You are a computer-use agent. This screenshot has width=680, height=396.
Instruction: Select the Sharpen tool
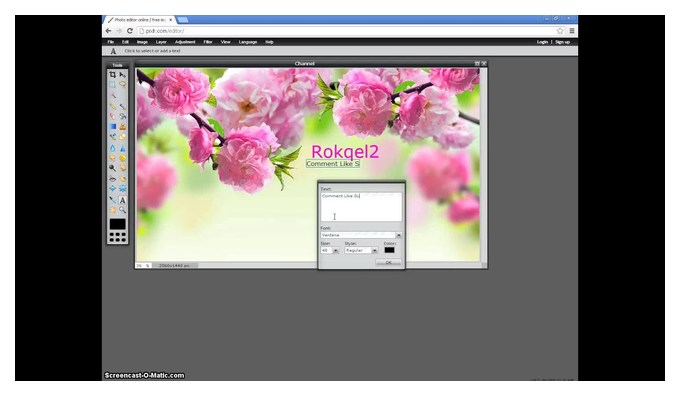pos(123,148)
